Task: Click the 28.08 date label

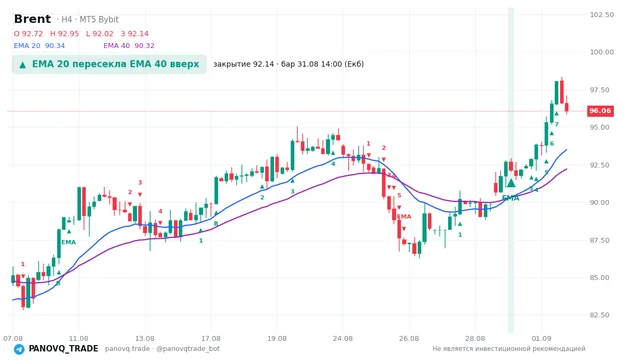Action: [475, 338]
